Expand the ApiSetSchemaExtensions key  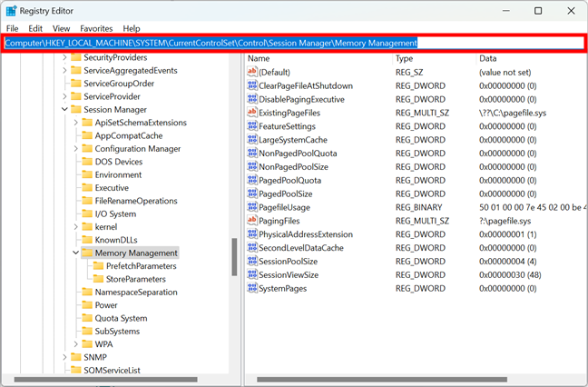point(75,123)
